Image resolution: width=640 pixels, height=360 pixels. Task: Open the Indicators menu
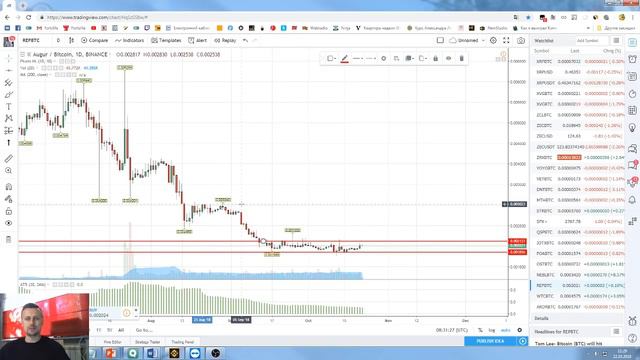click(x=129, y=40)
